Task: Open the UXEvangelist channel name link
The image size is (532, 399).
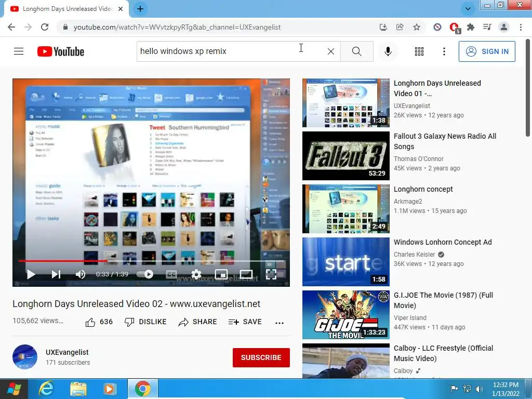Action: click(67, 352)
